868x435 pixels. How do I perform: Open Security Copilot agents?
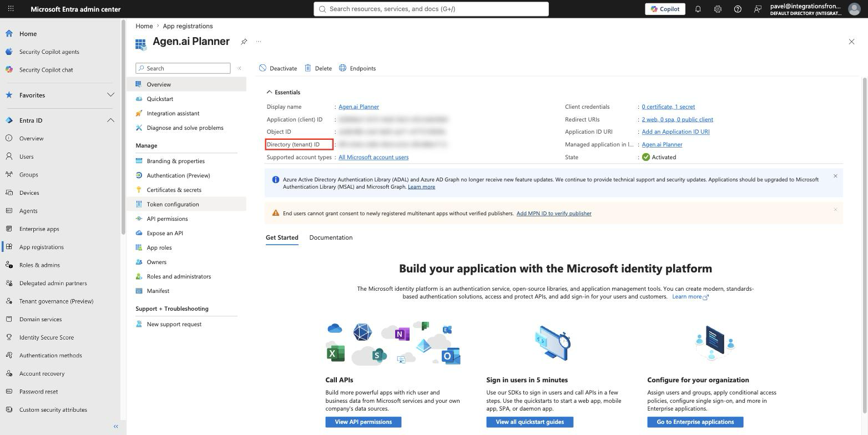pos(49,52)
